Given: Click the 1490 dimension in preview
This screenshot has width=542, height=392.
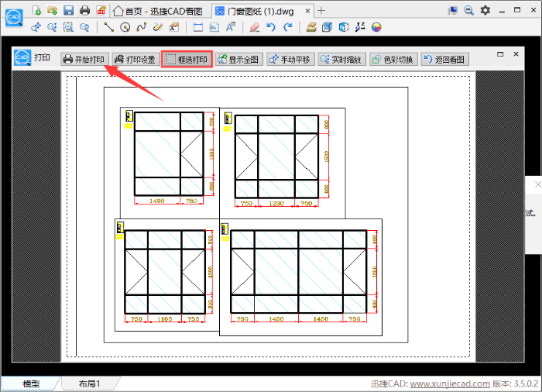Looking at the screenshot, I should [156, 201].
